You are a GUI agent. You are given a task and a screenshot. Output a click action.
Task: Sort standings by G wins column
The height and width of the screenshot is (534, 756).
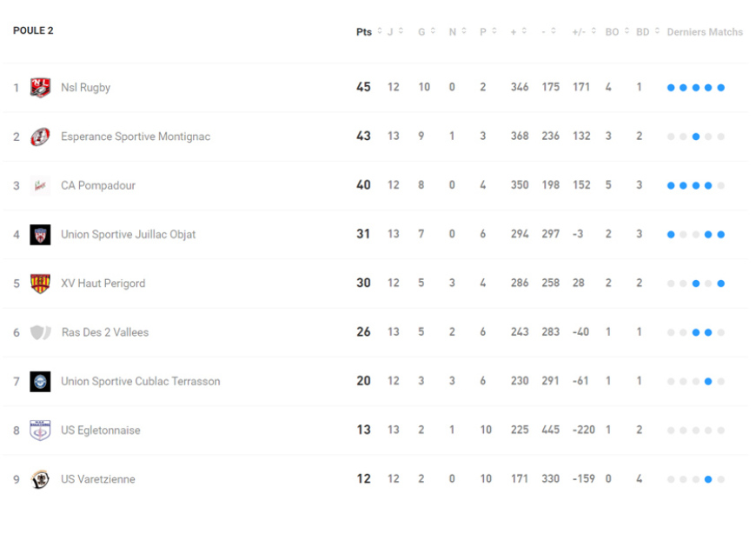coord(423,32)
